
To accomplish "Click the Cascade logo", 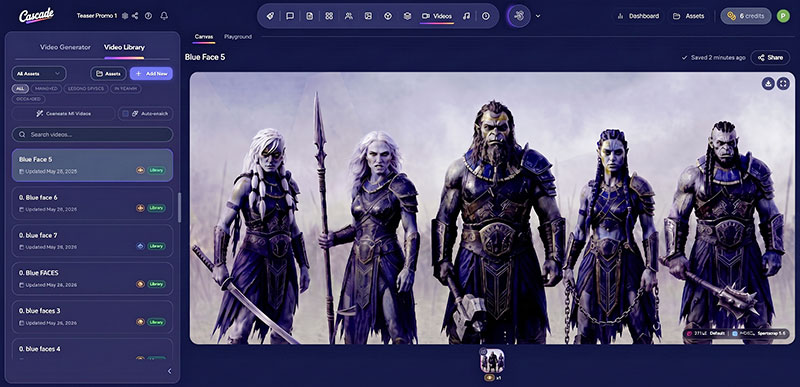I will point(36,16).
